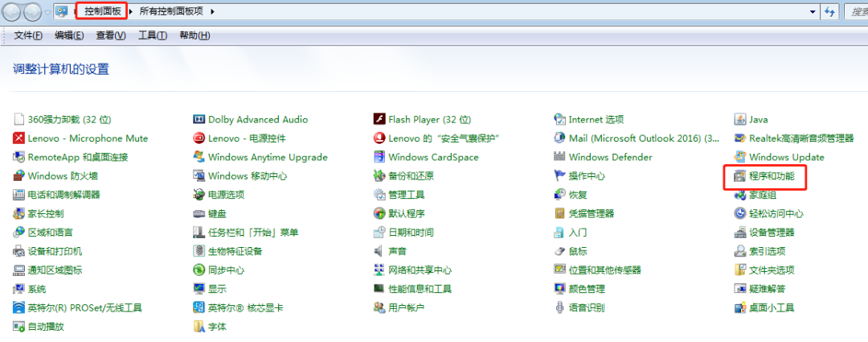Click the Flash Player (32 位) icon
Image resolution: width=868 pixels, height=342 pixels.
pos(380,120)
